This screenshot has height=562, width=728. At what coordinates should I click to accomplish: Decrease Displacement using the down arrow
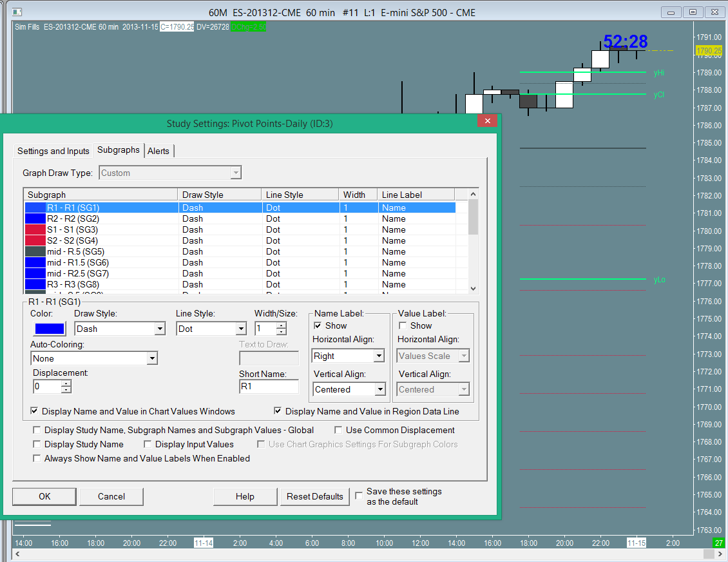coord(66,390)
